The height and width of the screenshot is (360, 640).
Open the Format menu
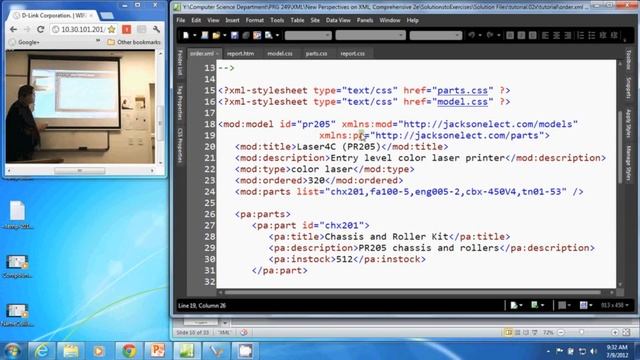pos(255,20)
